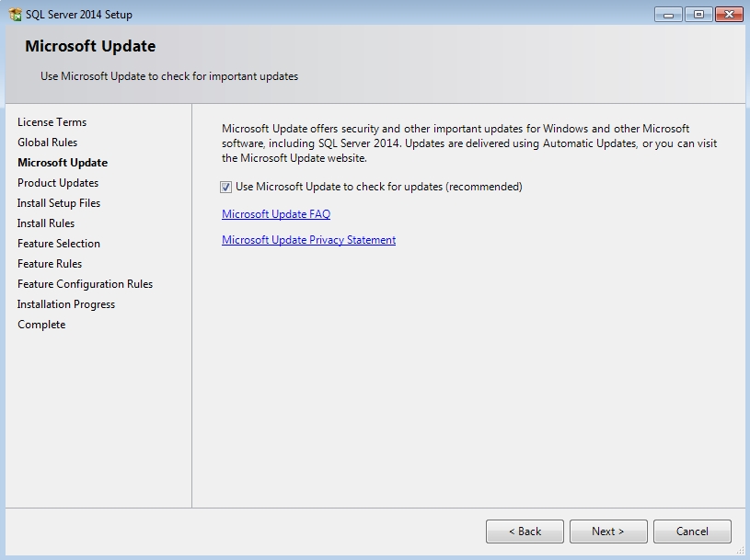
Task: Select Global Rules step in sidebar
Action: (x=47, y=143)
